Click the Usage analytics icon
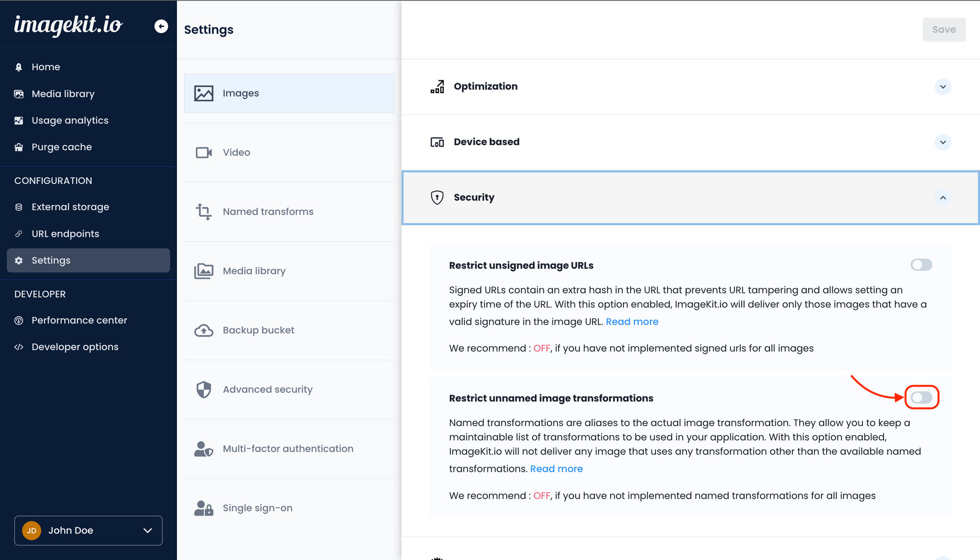Viewport: 980px width, 560px height. 19,120
